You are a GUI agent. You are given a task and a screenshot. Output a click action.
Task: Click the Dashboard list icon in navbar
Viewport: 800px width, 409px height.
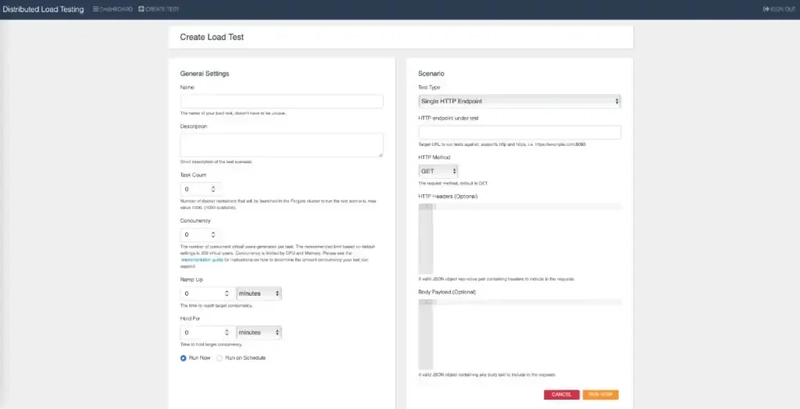click(x=95, y=9)
